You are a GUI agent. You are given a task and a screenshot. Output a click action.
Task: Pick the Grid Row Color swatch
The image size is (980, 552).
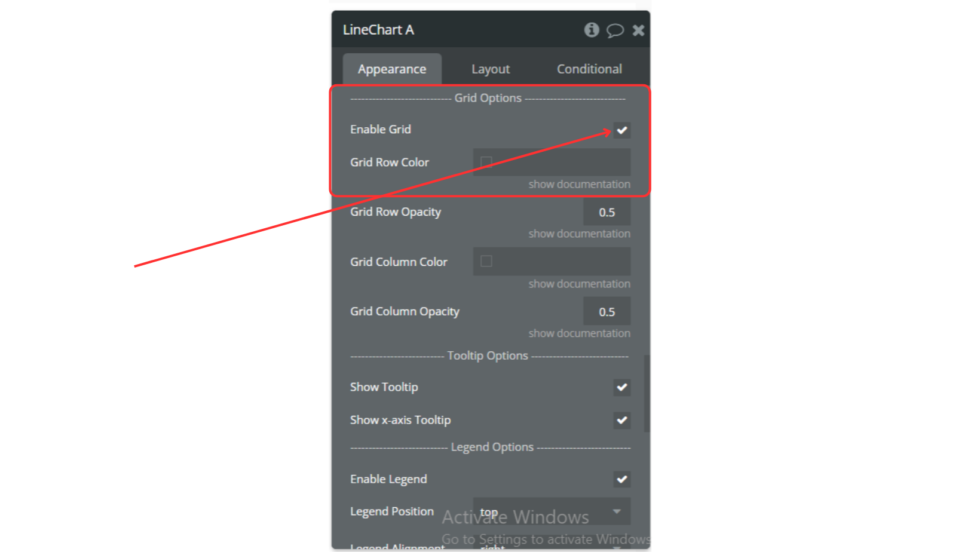[x=486, y=162]
